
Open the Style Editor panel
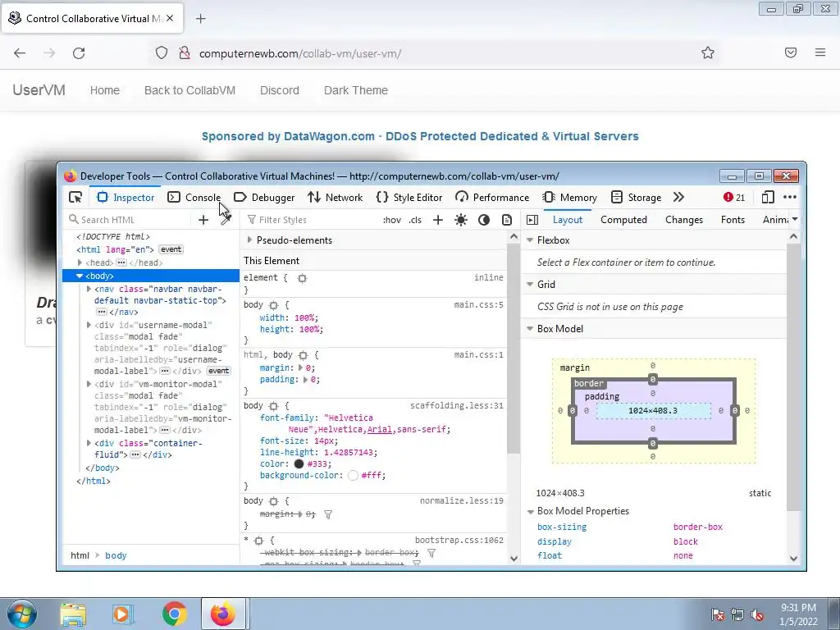point(409,197)
